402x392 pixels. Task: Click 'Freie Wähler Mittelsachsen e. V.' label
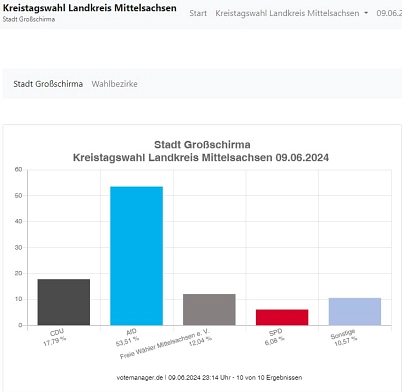click(x=165, y=344)
